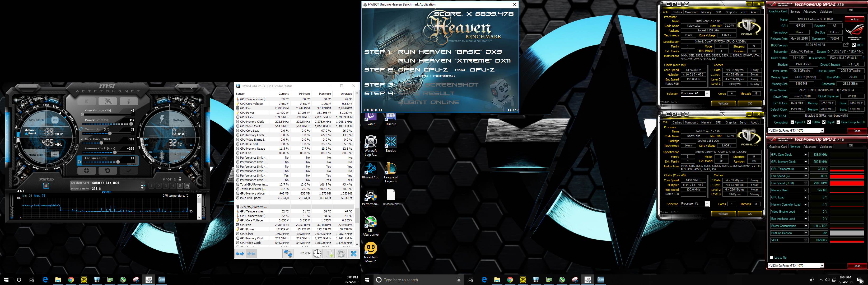Click BIOS share export icon in GPU-Z

(x=846, y=45)
